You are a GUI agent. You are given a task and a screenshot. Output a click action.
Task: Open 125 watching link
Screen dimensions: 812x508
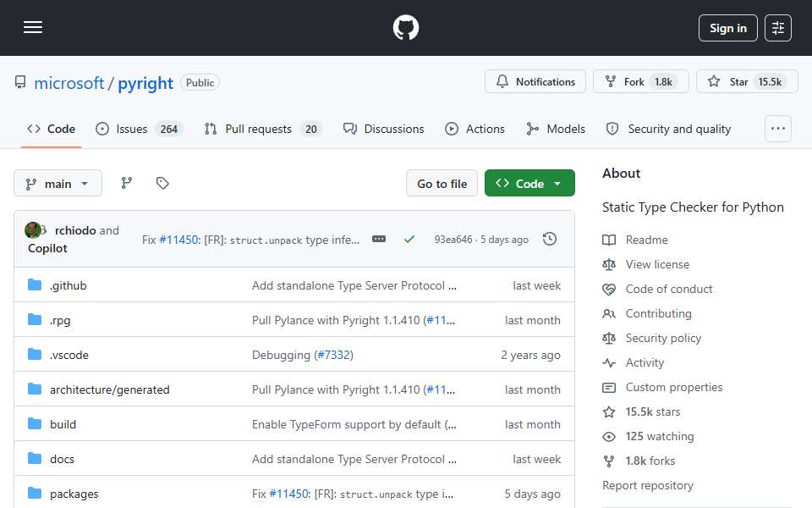pyautogui.click(x=659, y=437)
